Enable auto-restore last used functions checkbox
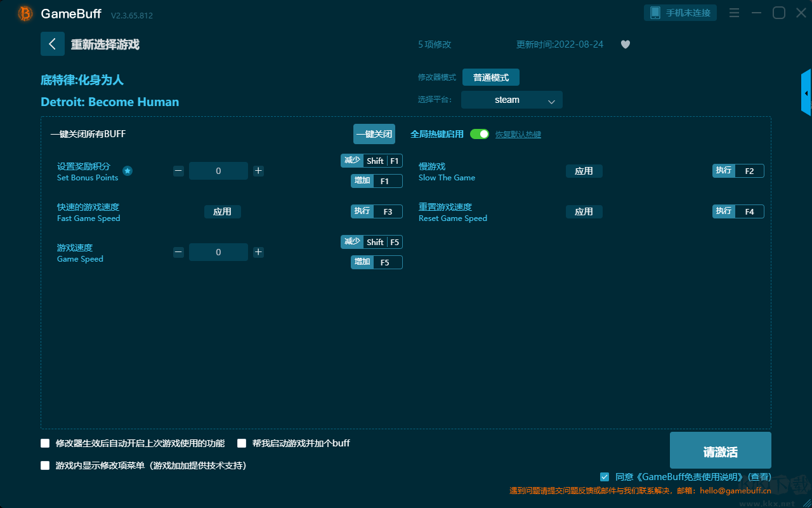Viewport: 812px width, 508px height. click(x=45, y=443)
